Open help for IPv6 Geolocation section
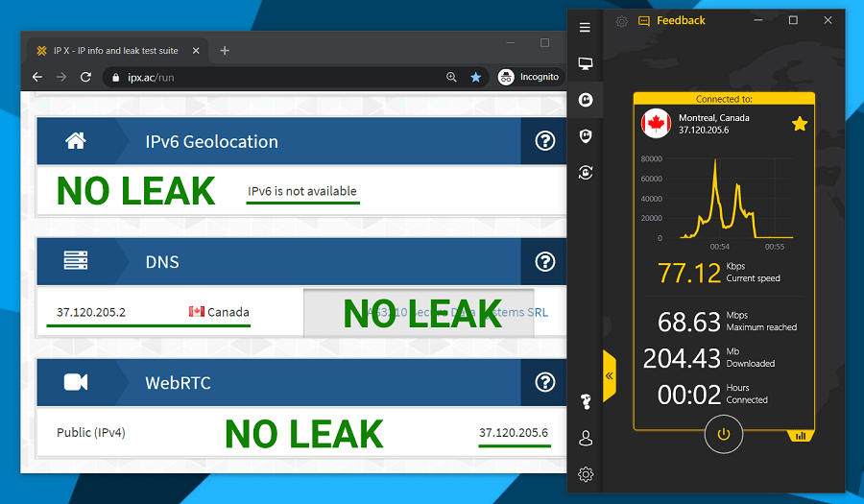The width and height of the screenshot is (864, 504). [545, 141]
